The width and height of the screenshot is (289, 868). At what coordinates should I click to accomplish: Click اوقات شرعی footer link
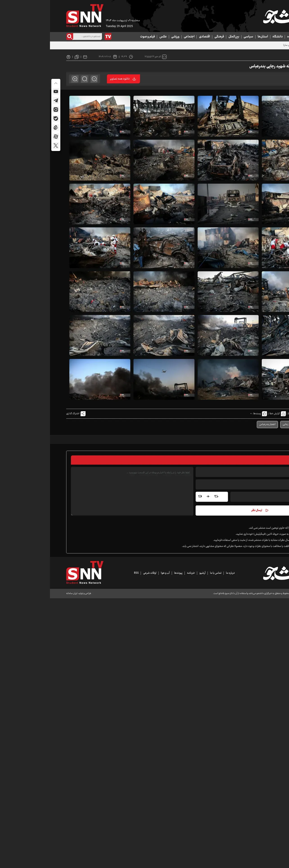pyautogui.click(x=150, y=573)
